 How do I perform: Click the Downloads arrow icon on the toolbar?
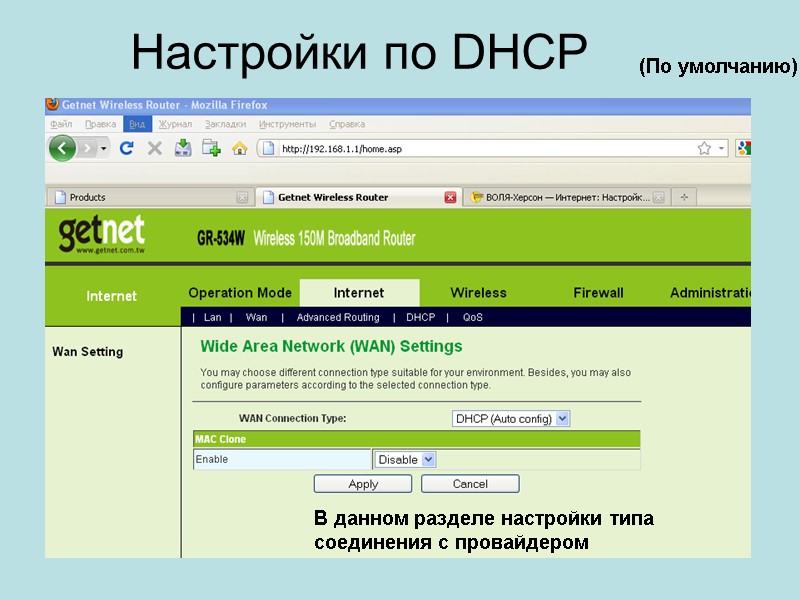point(184,148)
